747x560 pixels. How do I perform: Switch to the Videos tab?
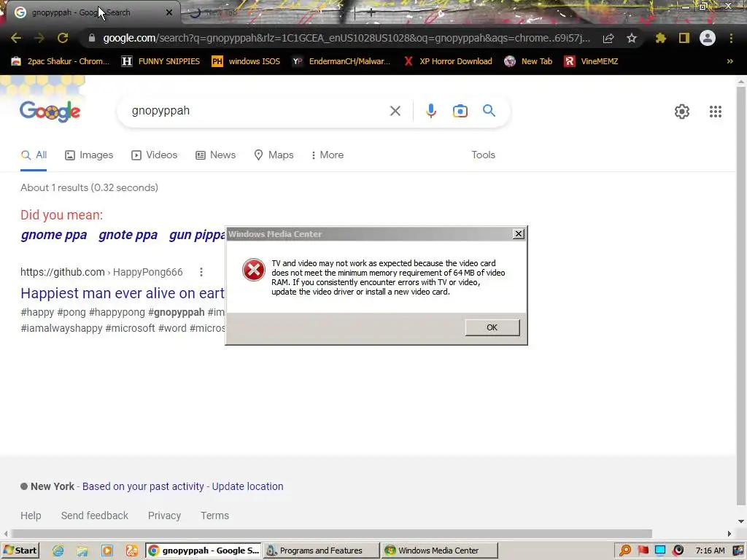[x=155, y=155]
